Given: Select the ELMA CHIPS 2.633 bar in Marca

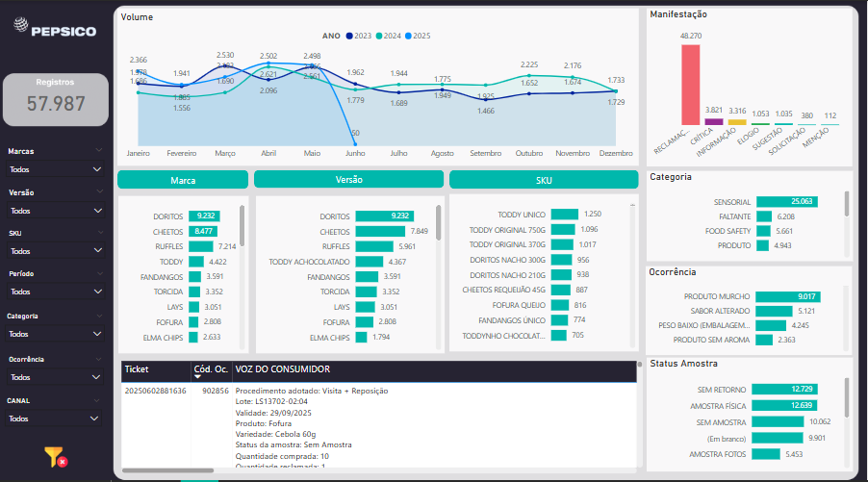Looking at the screenshot, I should tap(193, 337).
